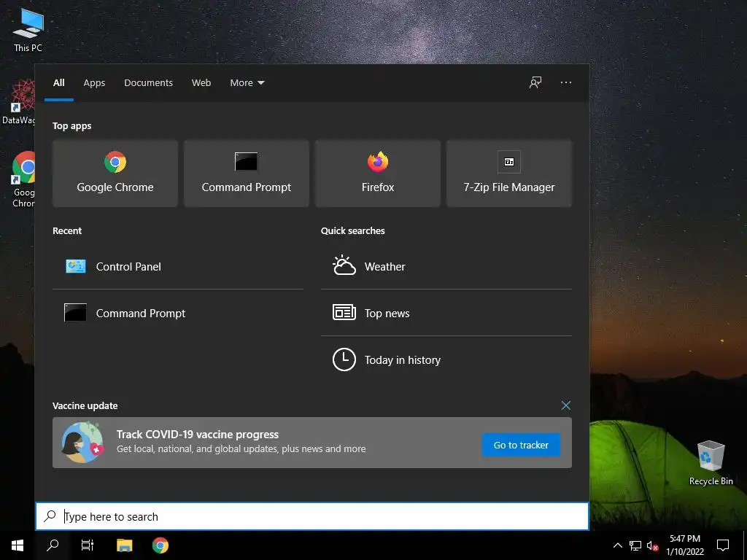Select the Recycle Bin desktop icon

(711, 463)
